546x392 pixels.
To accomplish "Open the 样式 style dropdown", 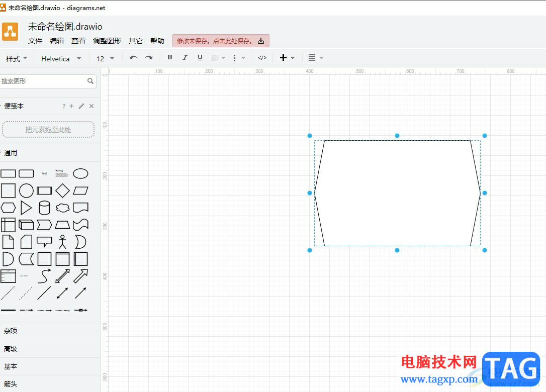I will 17,58.
